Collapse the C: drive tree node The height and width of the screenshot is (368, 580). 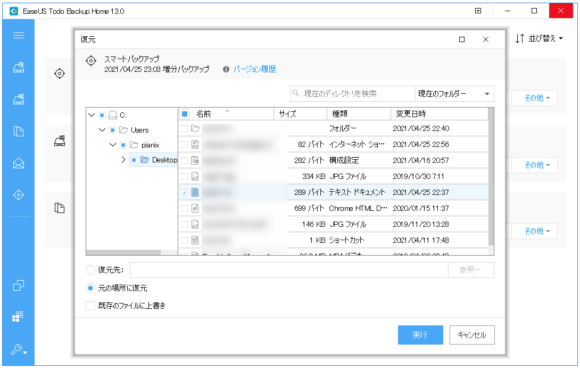tap(91, 115)
